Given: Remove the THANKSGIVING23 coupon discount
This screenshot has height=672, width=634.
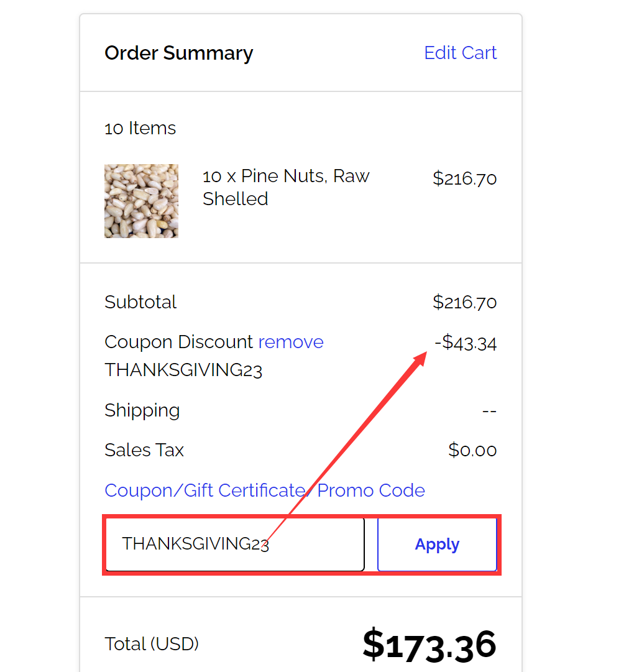Looking at the screenshot, I should click(x=291, y=342).
